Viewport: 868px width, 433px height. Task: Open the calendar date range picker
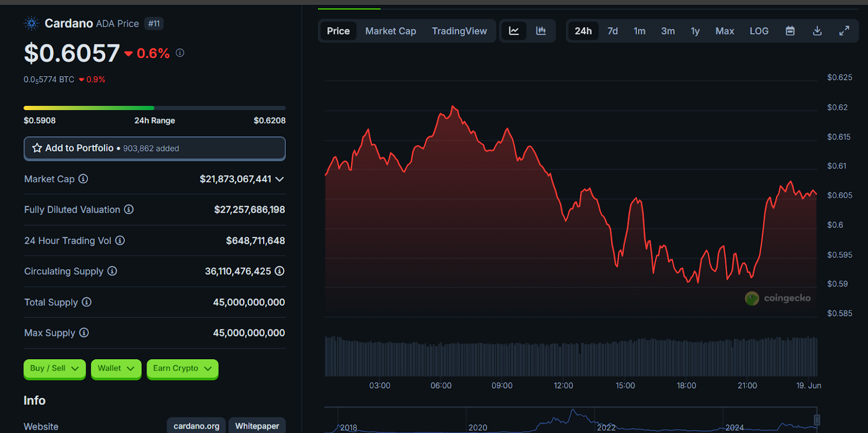point(790,31)
